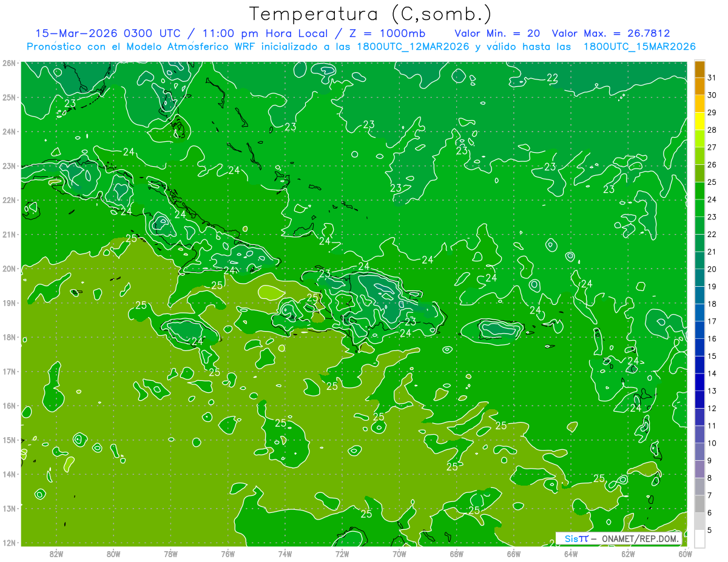
Task: Click the bright yellow swatch between 28 and 29
Action: click(699, 121)
